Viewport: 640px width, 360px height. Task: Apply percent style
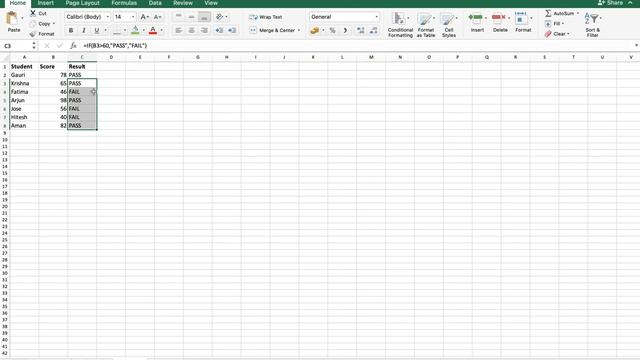point(332,30)
